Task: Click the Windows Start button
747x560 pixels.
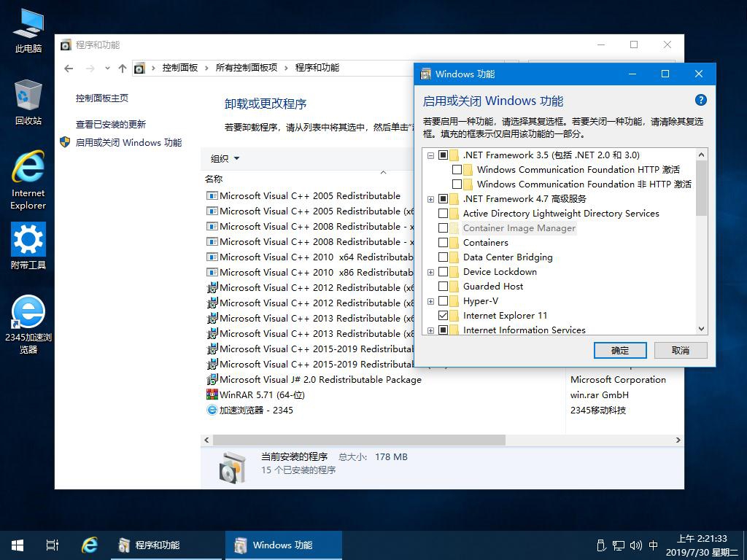Action: (18, 545)
